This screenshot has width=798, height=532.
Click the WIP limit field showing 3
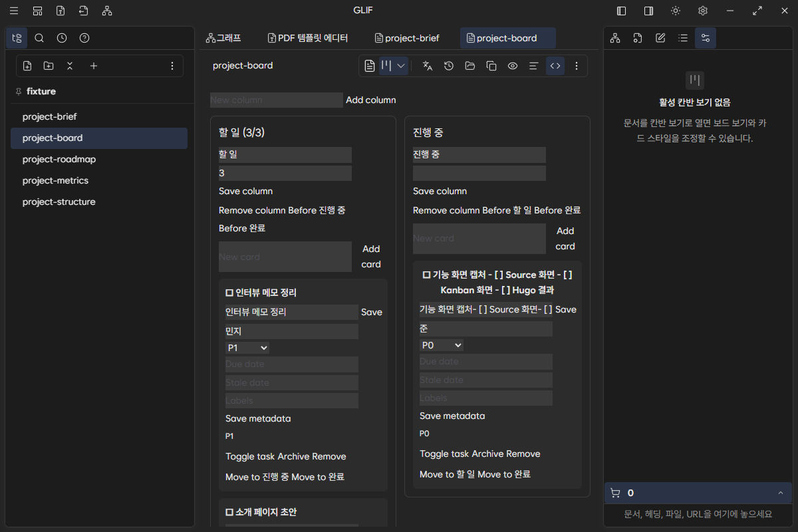point(285,173)
